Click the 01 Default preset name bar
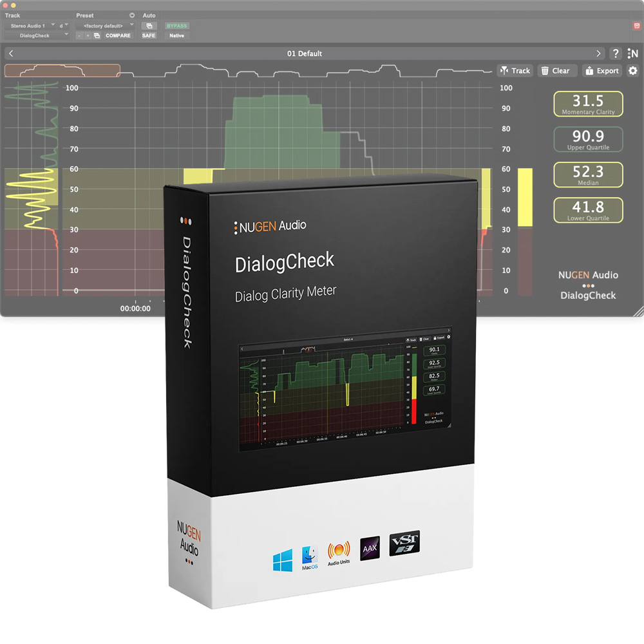The width and height of the screenshot is (644, 644). (305, 53)
